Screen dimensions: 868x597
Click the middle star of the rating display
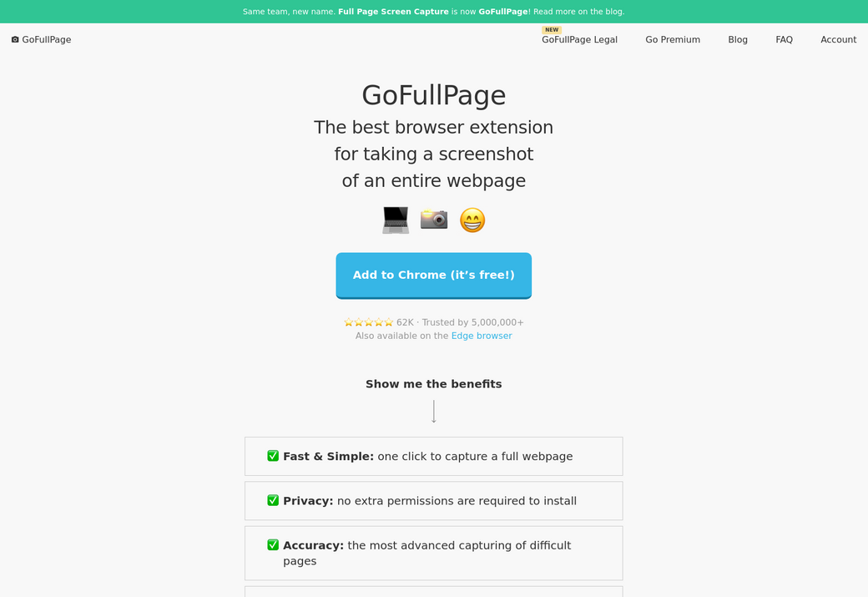[x=369, y=321]
